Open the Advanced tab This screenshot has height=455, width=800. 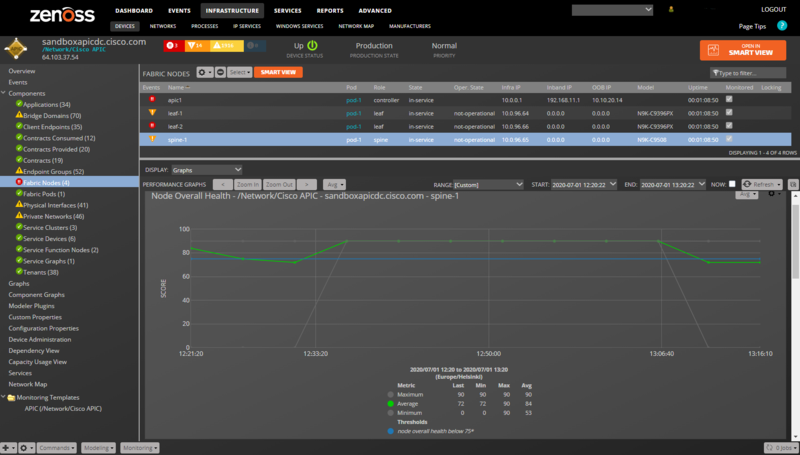click(x=375, y=11)
